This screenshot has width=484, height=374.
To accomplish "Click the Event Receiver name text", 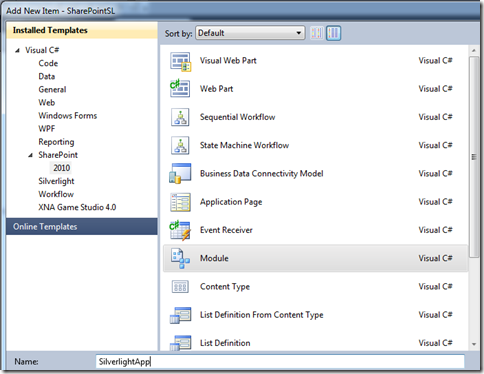I will (x=226, y=230).
